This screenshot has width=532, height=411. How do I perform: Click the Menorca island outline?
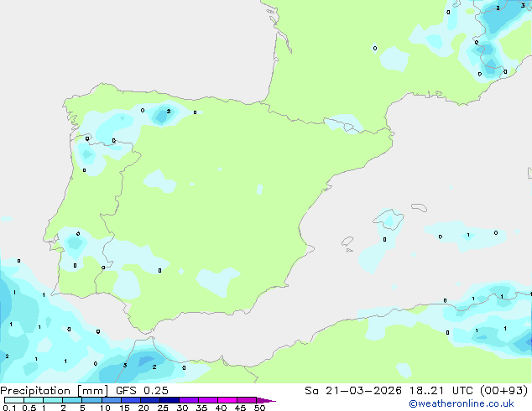coord(420,207)
